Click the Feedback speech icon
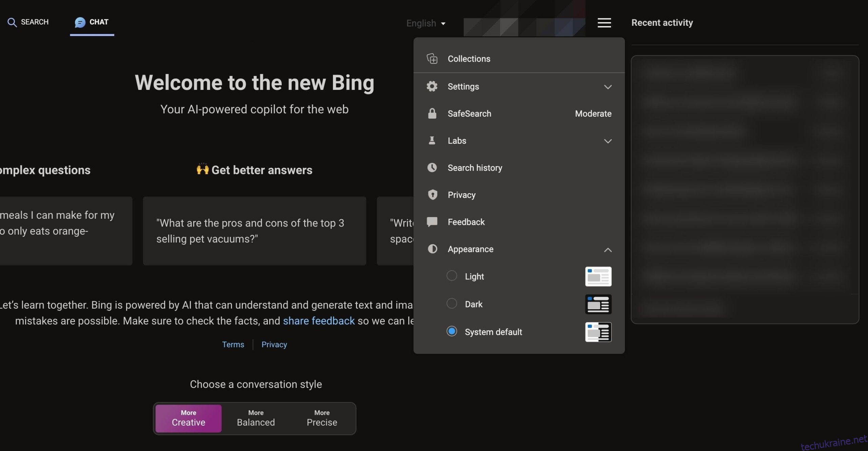Screen dimensions: 868x451 432,222
